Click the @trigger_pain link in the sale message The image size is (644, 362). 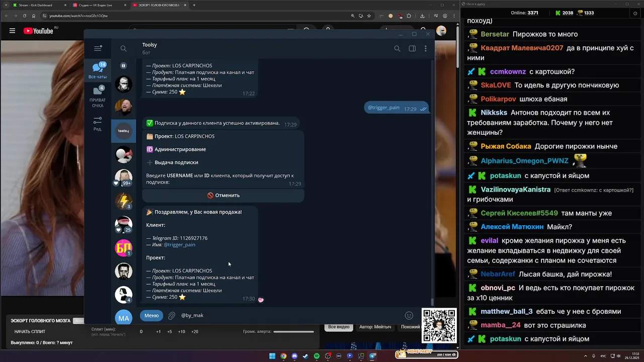[179, 245]
